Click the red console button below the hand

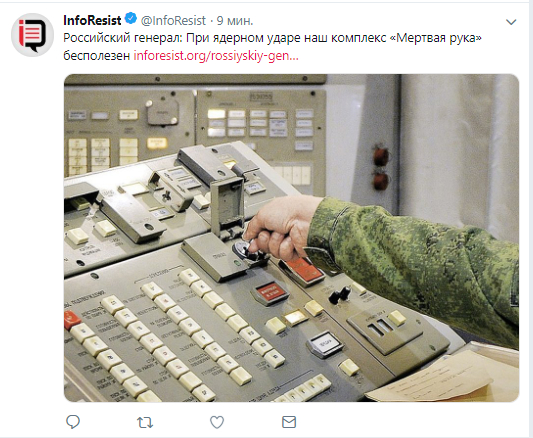[x=271, y=292]
